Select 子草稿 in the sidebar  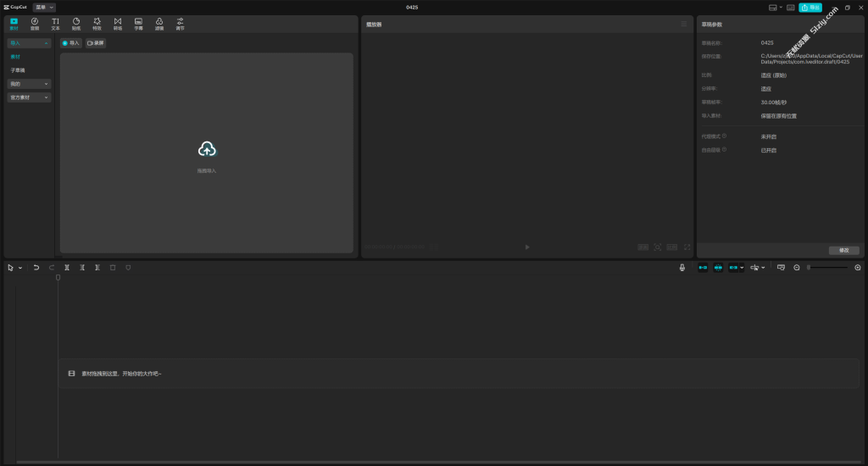coord(18,70)
